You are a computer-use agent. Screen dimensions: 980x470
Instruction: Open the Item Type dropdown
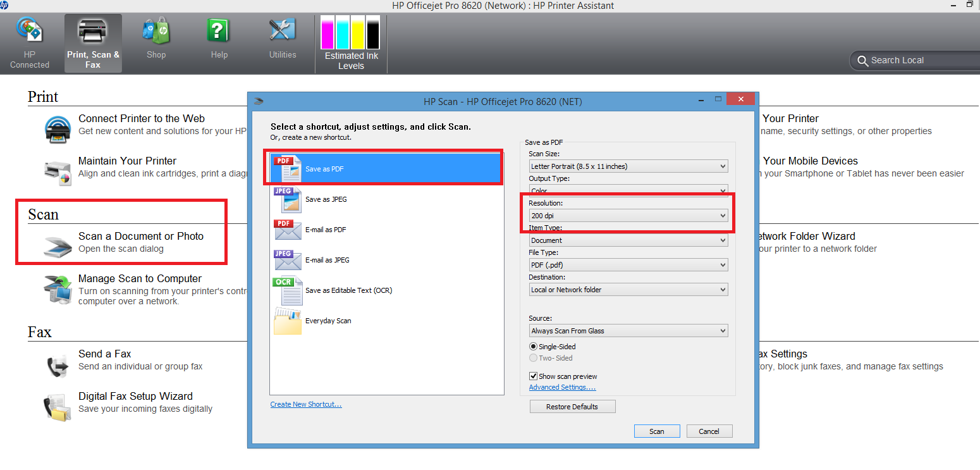tap(628, 240)
